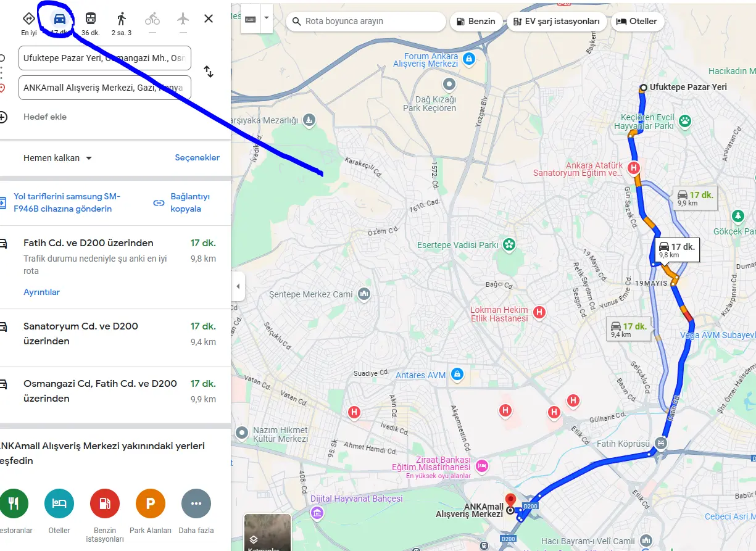Click Antares AVM shopping marker
756x551 pixels.
pos(457,375)
